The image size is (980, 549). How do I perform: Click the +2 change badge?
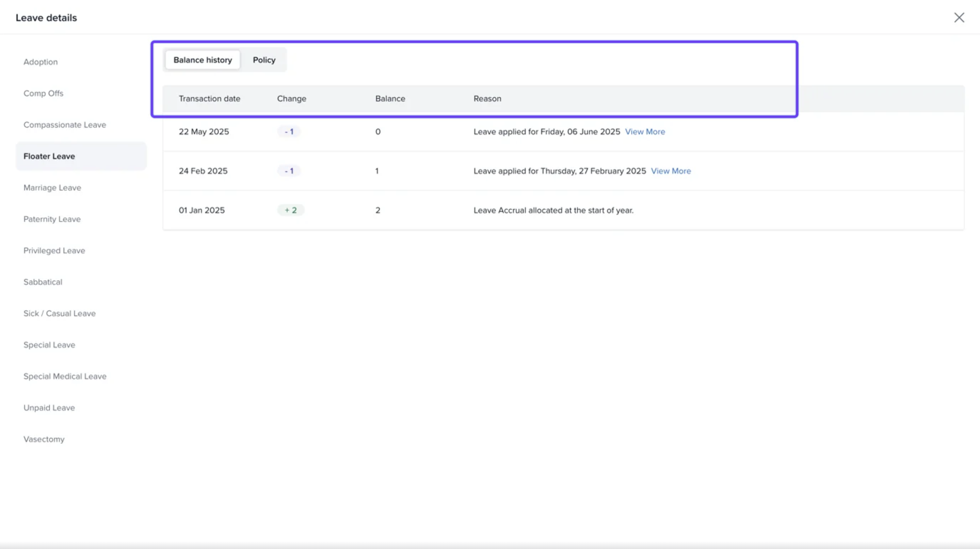(291, 210)
